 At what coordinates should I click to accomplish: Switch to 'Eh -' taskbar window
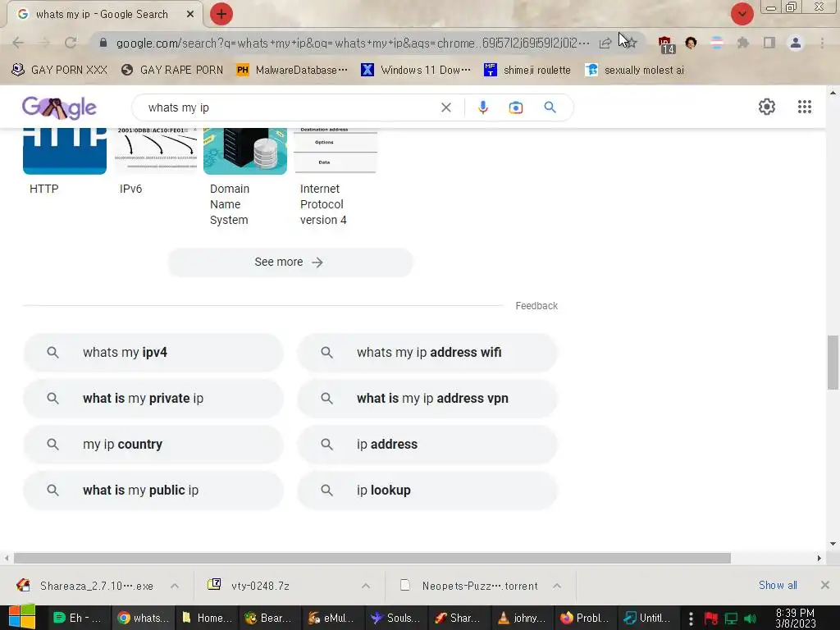[79, 618]
